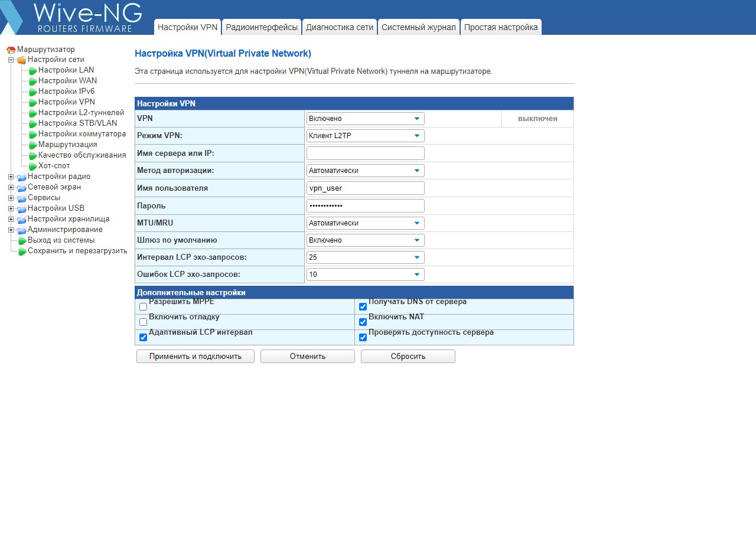Click the Настройки радио folder icon
Screen dimensions: 756x539
(x=21, y=177)
